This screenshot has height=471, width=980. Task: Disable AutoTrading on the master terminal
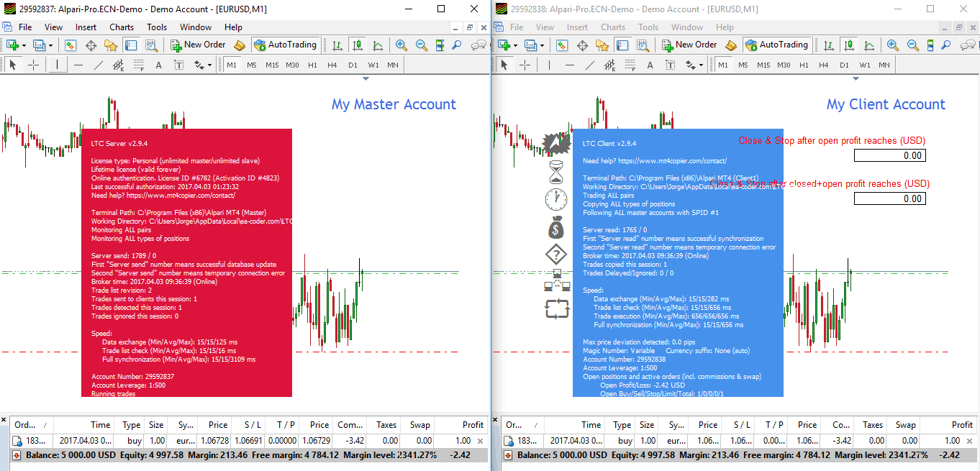pos(285,44)
